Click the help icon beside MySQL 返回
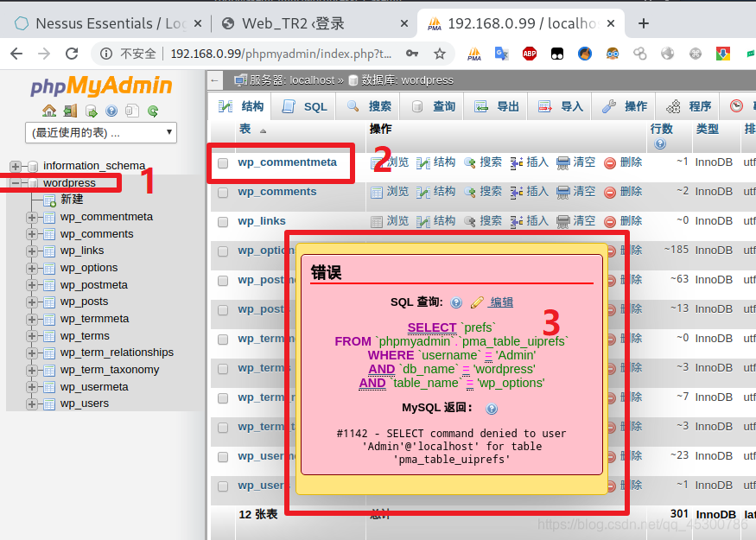The image size is (756, 540). (492, 409)
